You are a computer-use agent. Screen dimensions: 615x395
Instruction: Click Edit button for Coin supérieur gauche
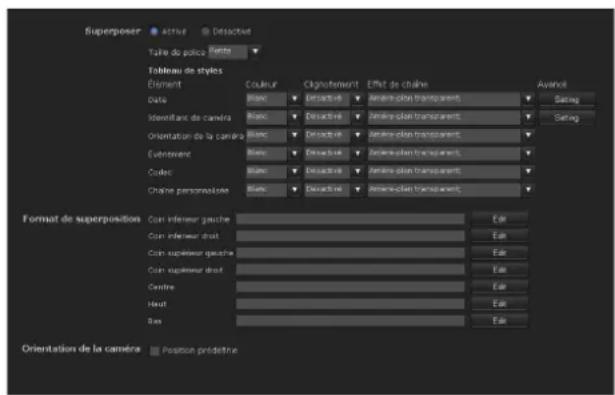[x=499, y=253]
